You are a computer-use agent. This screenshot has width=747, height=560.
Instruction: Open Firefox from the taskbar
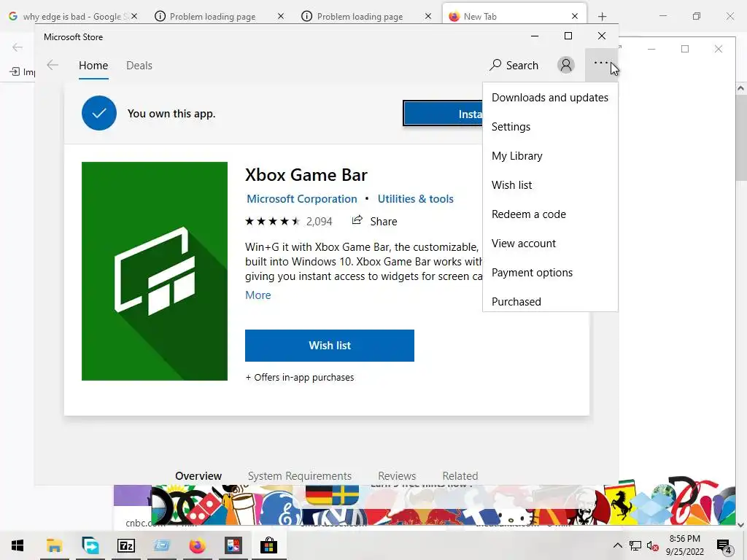(x=197, y=545)
